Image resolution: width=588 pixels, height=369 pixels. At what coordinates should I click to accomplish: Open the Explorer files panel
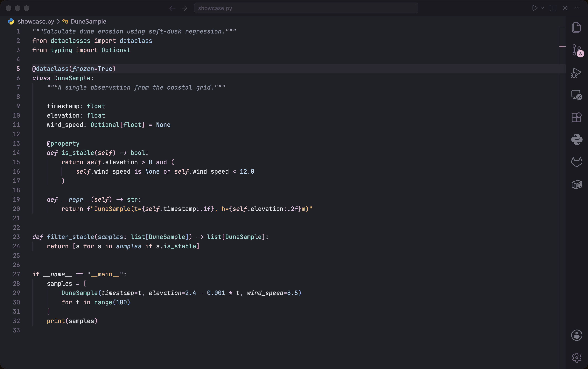pos(577,27)
